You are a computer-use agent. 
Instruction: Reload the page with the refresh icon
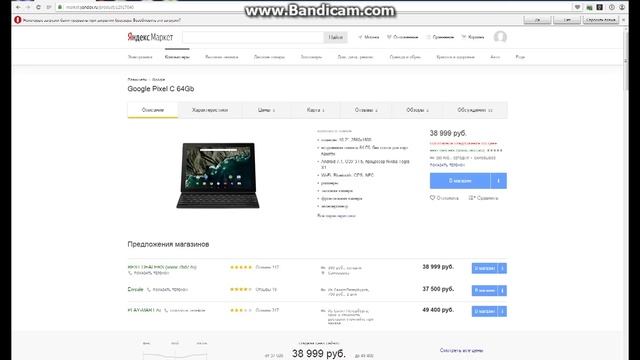pyautogui.click(x=38, y=7)
